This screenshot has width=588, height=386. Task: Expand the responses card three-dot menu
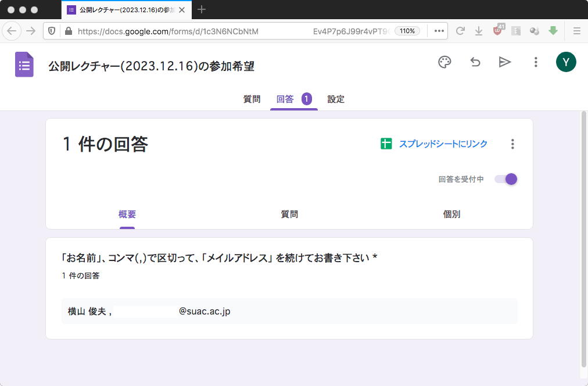click(x=512, y=144)
